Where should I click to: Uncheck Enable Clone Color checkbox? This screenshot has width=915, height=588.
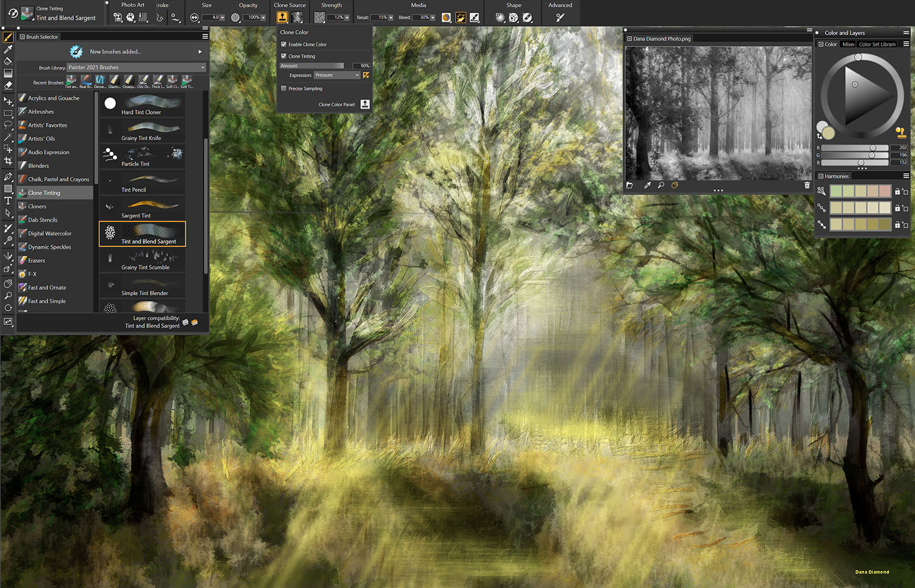pos(284,45)
